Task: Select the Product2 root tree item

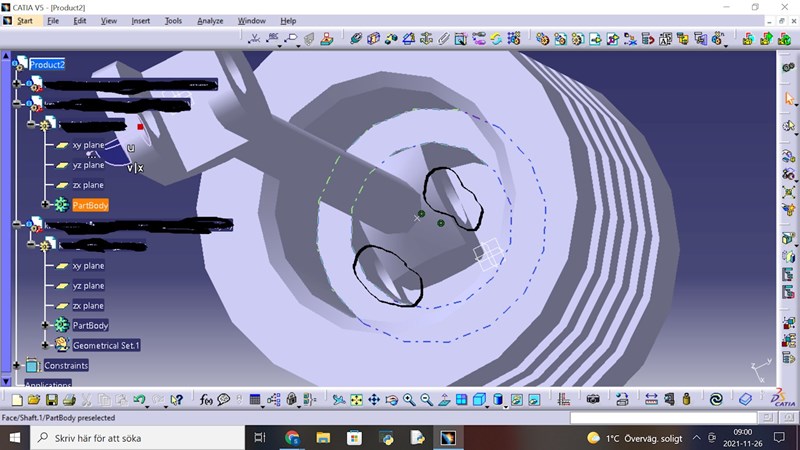Action: coord(46,64)
